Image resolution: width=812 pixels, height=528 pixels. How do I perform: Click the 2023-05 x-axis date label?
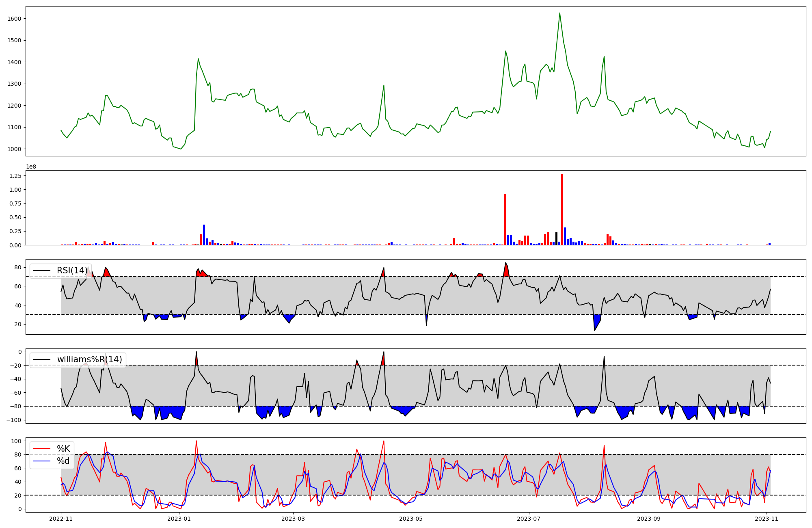[x=411, y=519]
